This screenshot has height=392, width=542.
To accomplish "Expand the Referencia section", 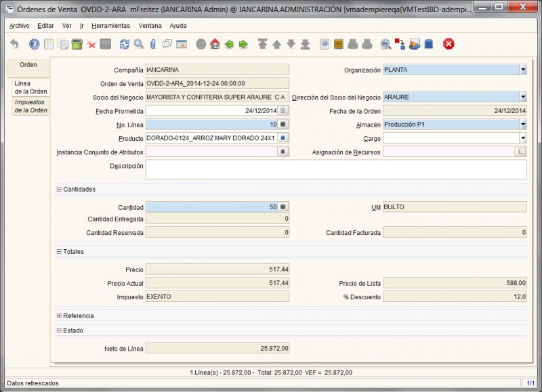I will click(x=59, y=315).
